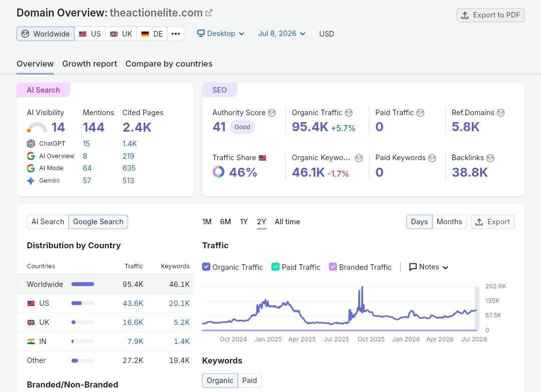Open ChatGPT cited pages 1.4K link
The image size is (541, 392).
click(130, 143)
